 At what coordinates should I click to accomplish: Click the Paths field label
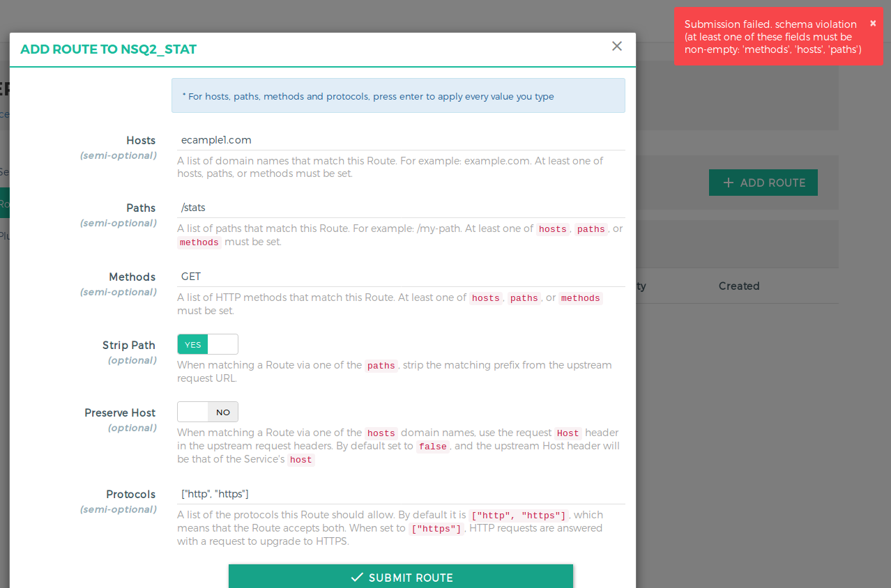tap(141, 208)
